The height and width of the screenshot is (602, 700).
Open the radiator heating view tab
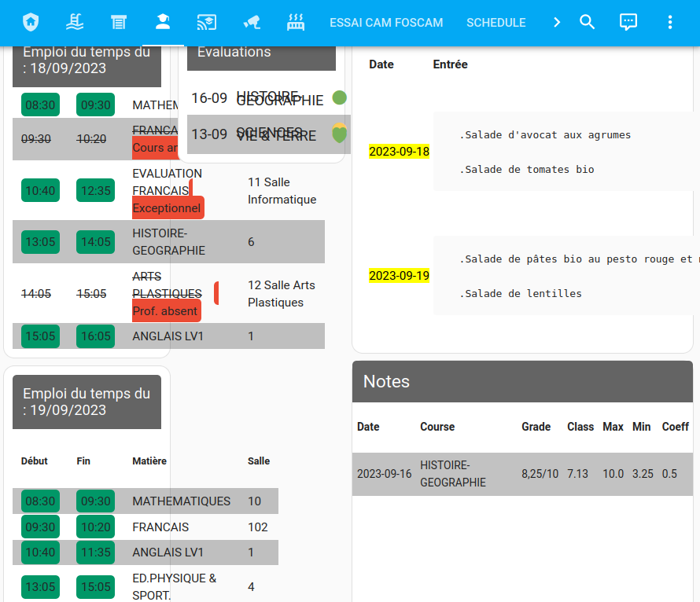[296, 22]
